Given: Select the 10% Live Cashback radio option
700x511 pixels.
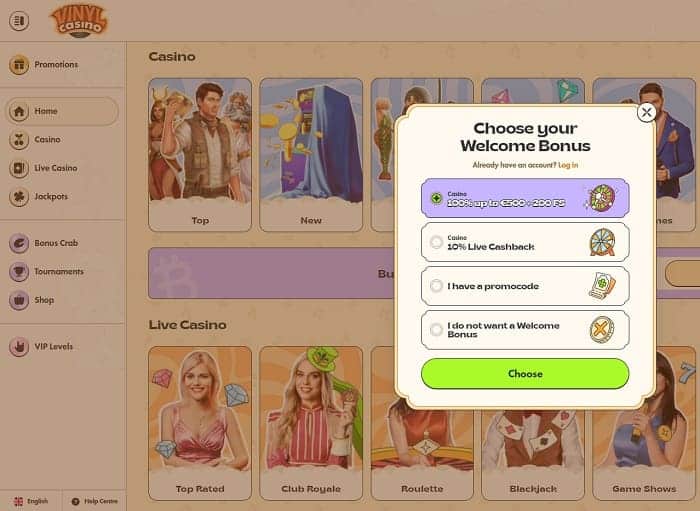Looking at the screenshot, I should (x=436, y=242).
